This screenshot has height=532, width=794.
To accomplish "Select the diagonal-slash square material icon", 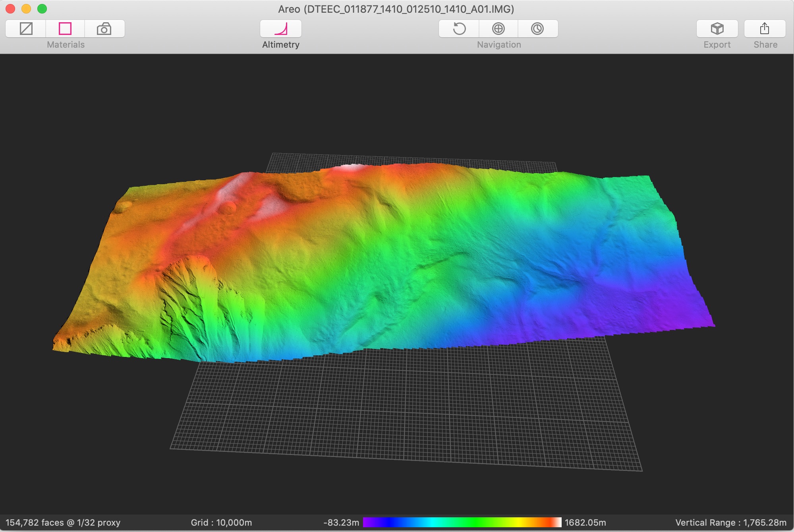I will pyautogui.click(x=26, y=29).
